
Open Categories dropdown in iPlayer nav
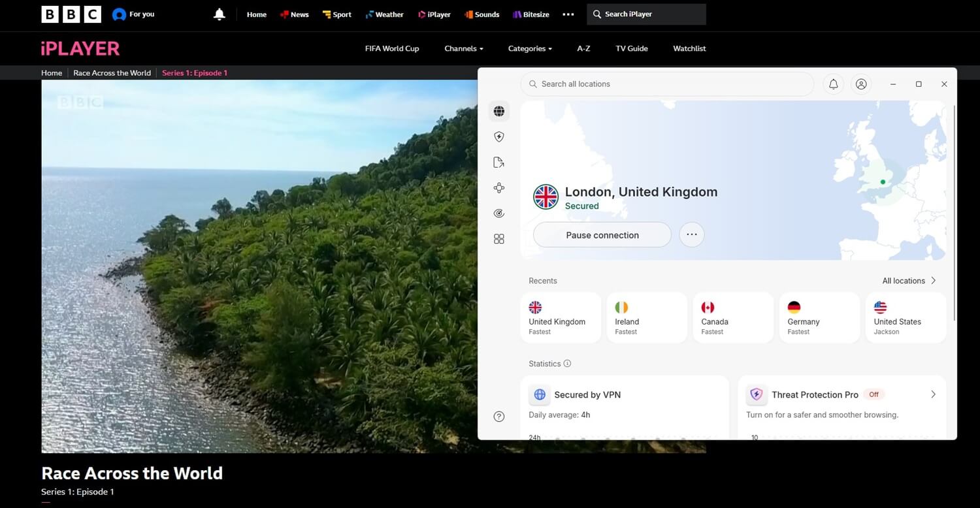pos(530,48)
